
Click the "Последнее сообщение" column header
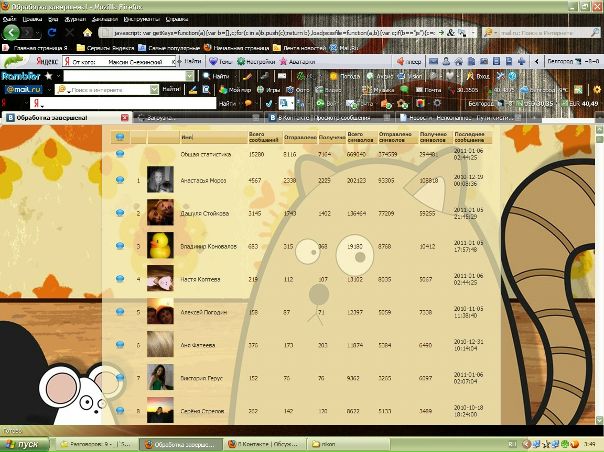coord(469,137)
